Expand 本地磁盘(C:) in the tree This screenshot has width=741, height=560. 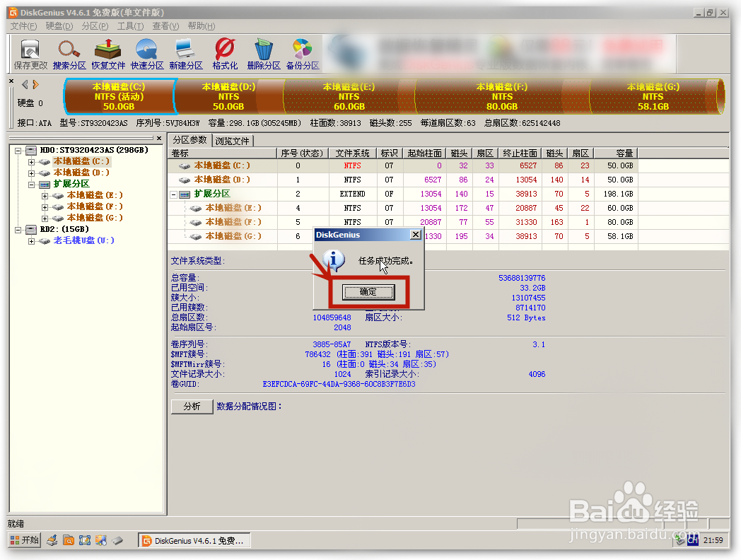[31, 162]
